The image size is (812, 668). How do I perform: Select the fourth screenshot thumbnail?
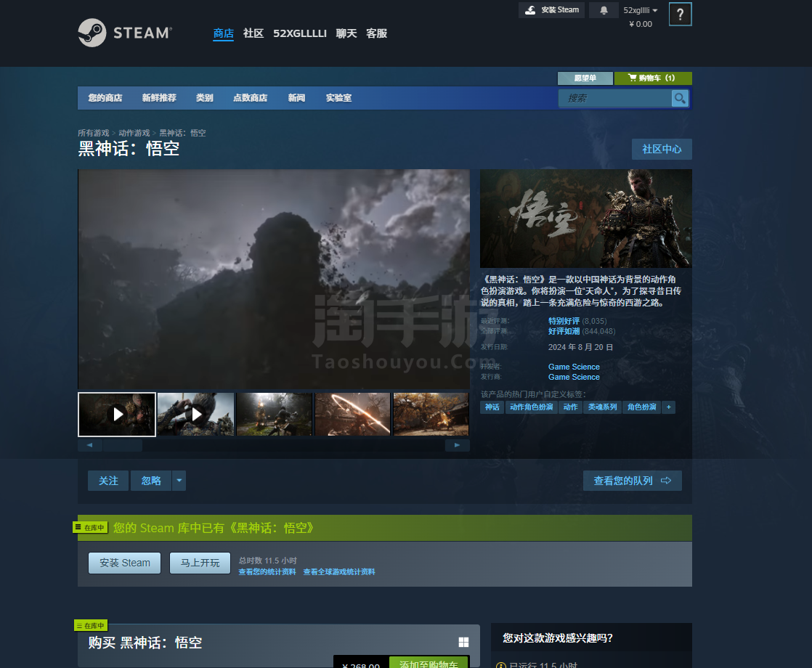(353, 415)
